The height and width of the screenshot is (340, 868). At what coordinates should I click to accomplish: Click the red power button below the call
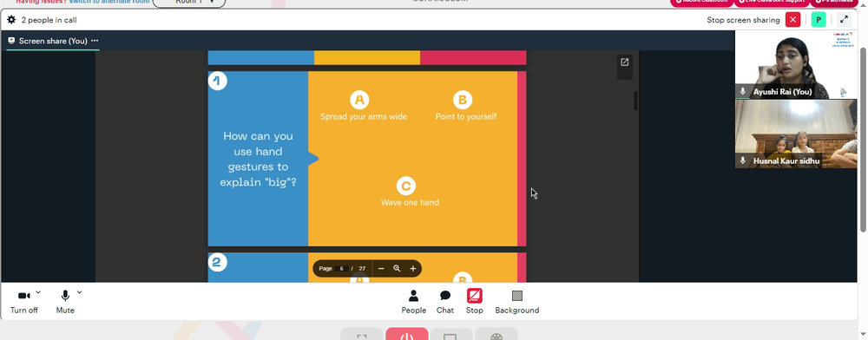[407, 334]
